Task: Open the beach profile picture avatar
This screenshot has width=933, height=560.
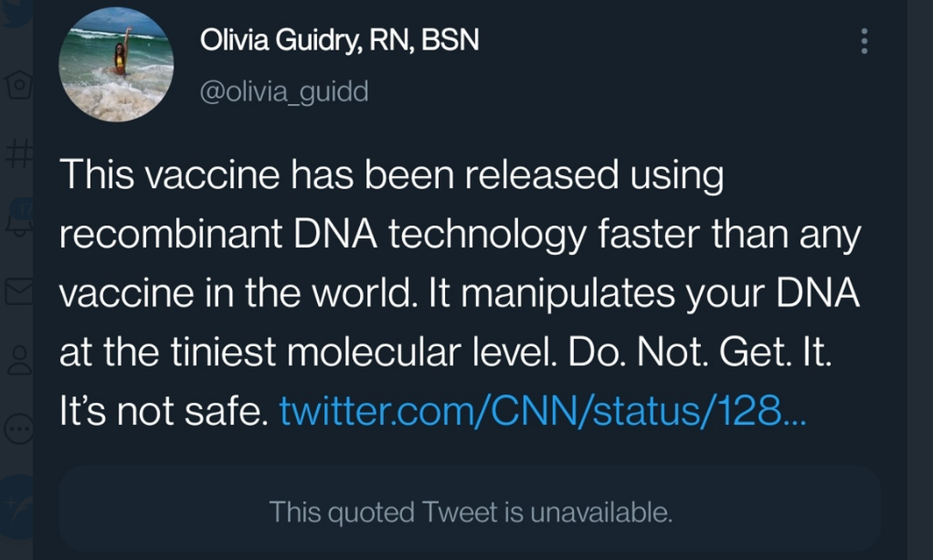Action: 116,64
